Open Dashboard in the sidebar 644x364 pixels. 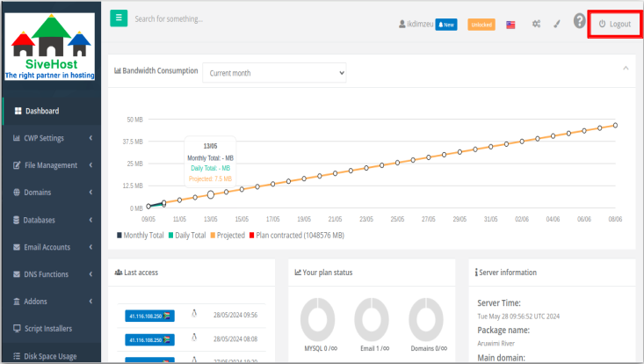coord(41,111)
